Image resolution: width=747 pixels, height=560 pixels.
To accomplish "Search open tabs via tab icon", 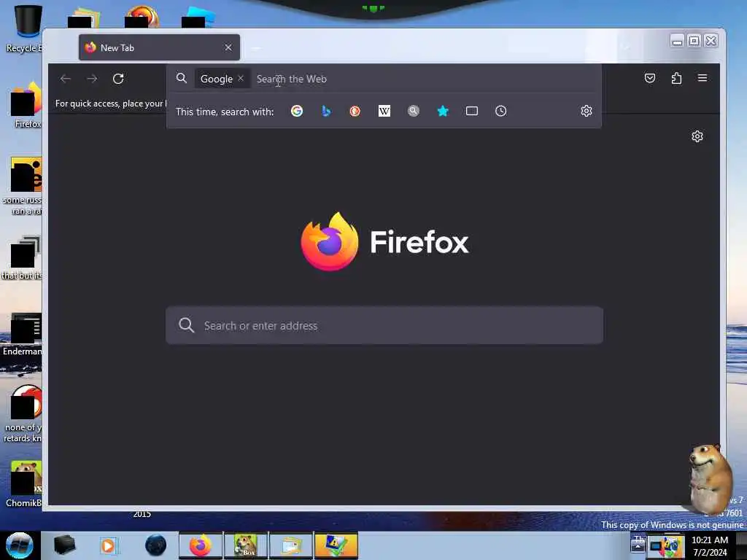I will coord(472,111).
